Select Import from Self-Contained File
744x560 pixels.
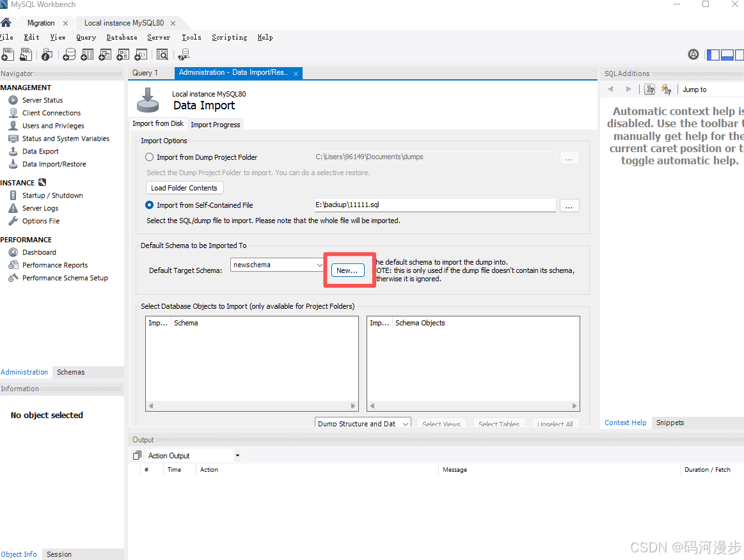[150, 205]
